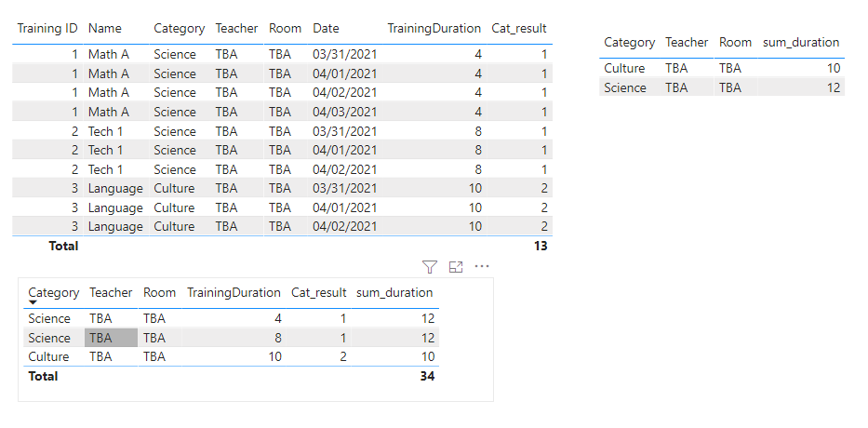Click the Name column header in the top table
The height and width of the screenshot is (428, 868).
104,28
